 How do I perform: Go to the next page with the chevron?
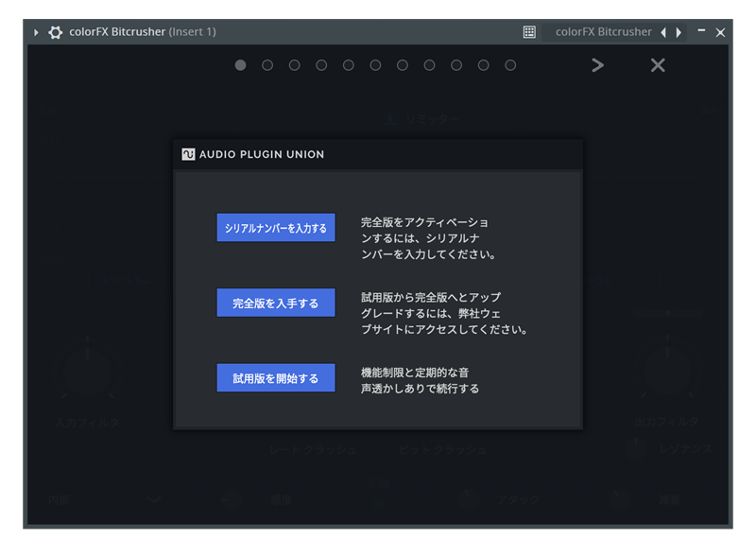point(598,65)
